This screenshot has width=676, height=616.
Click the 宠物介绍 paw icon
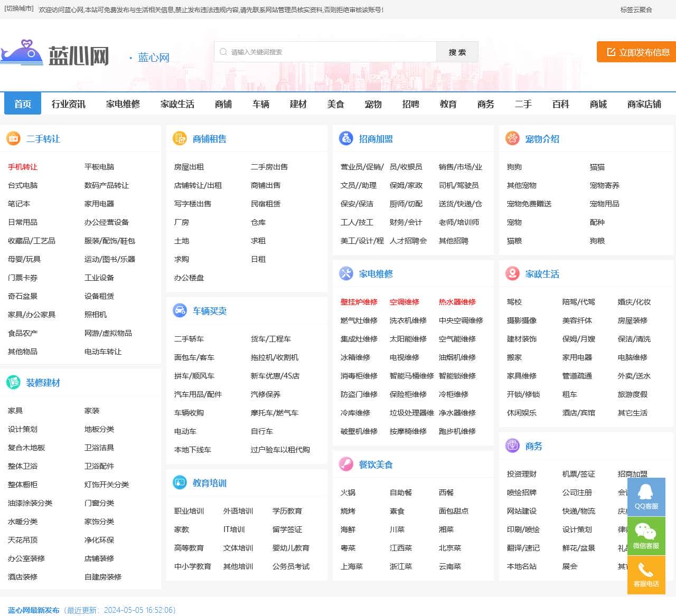click(512, 139)
